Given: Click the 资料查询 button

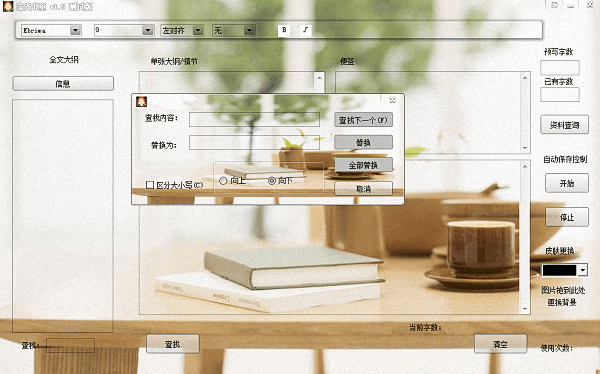Looking at the screenshot, I should 564,125.
